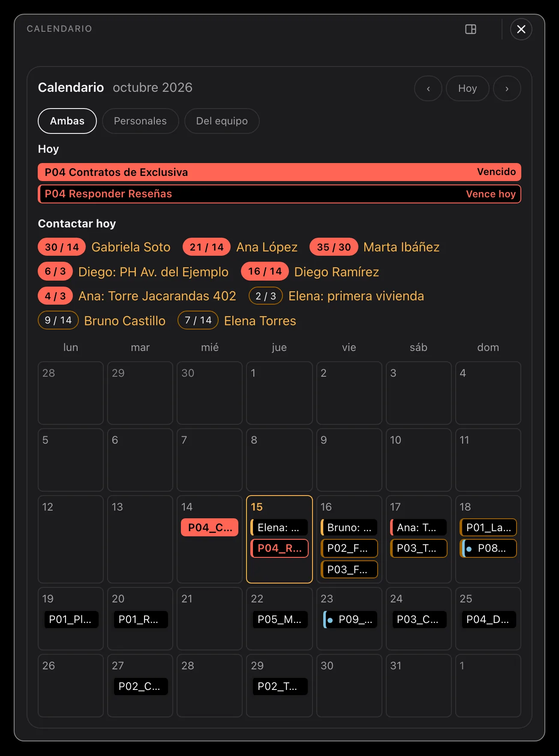The height and width of the screenshot is (756, 559).
Task: Select day 31 in the calendar
Action: 418,686
